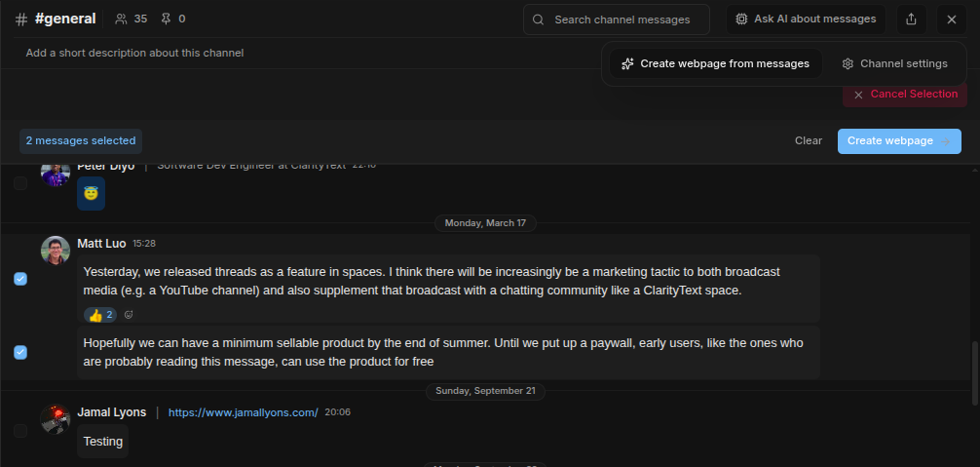980x467 pixels.
Task: Open the members count showing 35
Action: (x=132, y=19)
